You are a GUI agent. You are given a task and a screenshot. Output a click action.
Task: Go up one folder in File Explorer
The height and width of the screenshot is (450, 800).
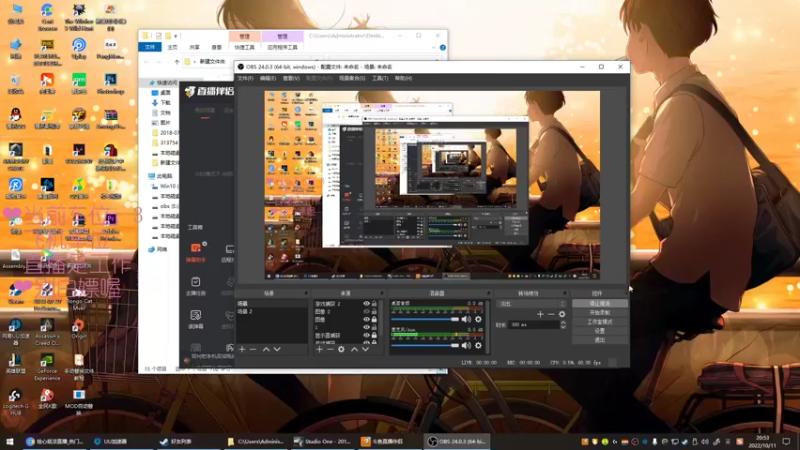point(177,62)
